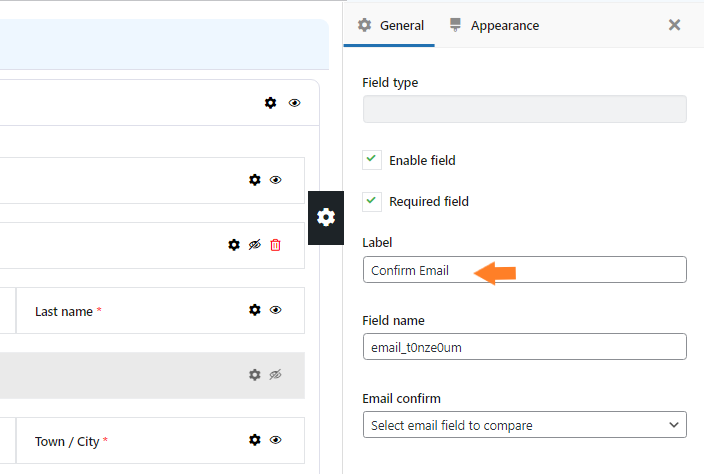Click gear icon in the greyed disabled row
This screenshot has width=704, height=474.
[255, 375]
